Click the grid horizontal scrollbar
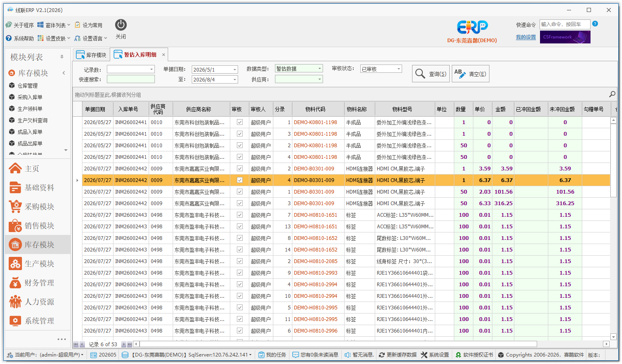The height and width of the screenshot is (364, 622). coord(338,344)
